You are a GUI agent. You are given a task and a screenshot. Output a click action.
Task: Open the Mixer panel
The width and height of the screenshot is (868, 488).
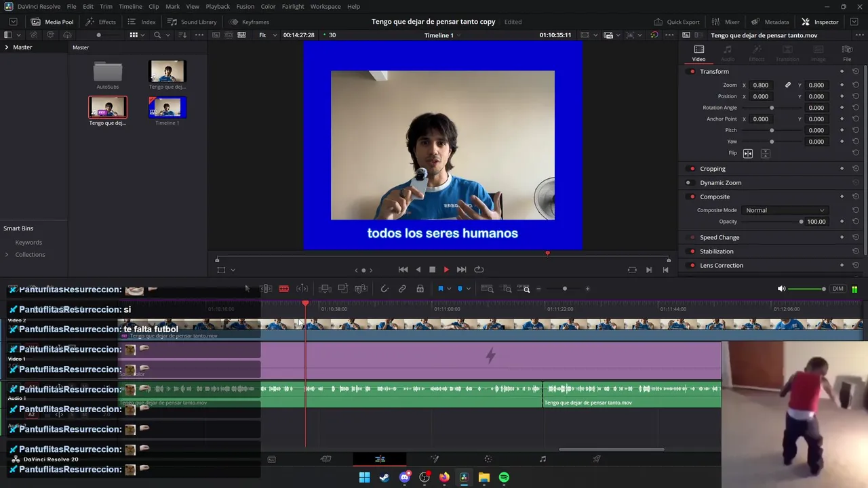tap(726, 22)
